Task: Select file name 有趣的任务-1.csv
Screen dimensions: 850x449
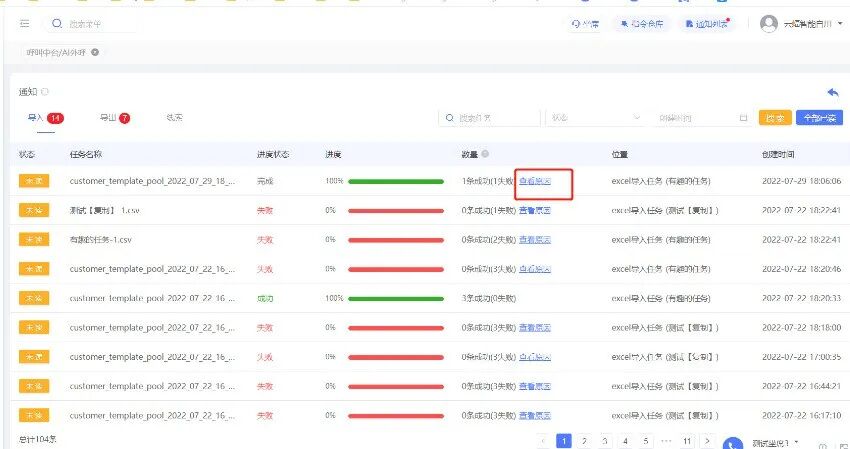Action: click(101, 240)
